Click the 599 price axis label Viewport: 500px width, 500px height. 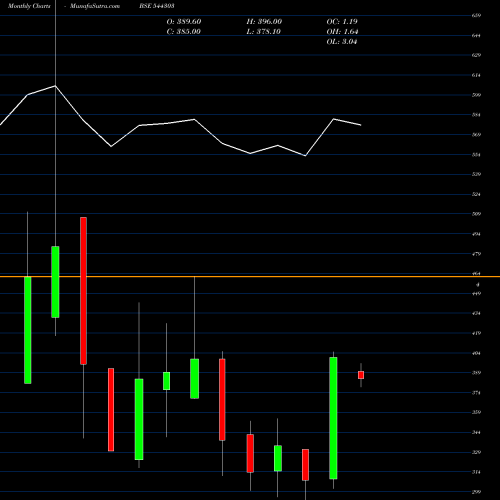point(476,95)
